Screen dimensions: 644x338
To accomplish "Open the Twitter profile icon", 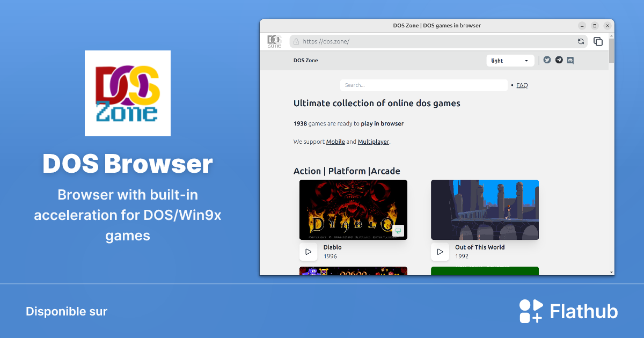I will coord(547,60).
